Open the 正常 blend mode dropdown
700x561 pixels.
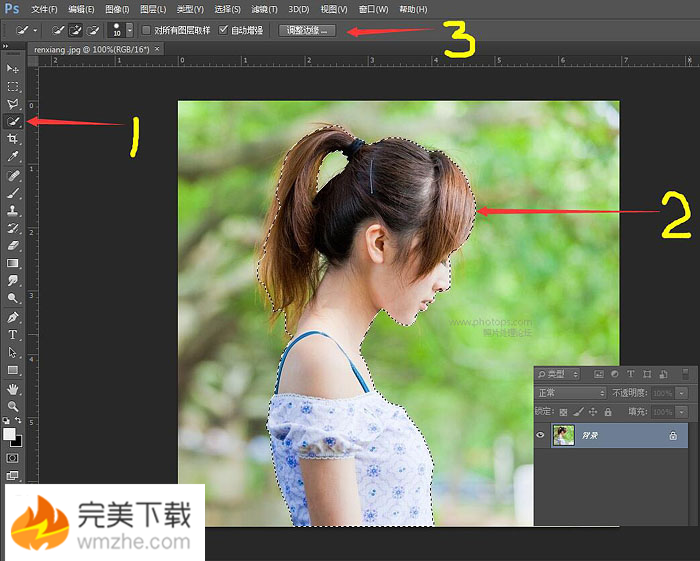pos(571,393)
